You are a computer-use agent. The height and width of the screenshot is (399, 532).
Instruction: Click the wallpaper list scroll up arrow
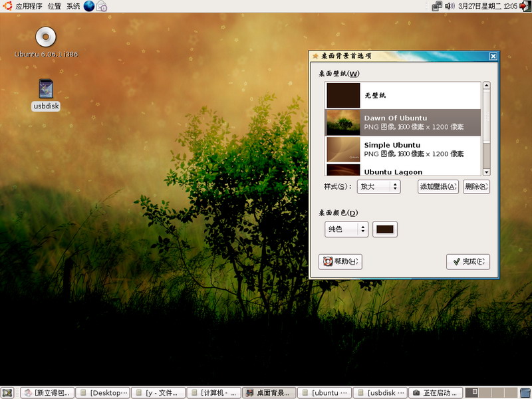point(487,85)
